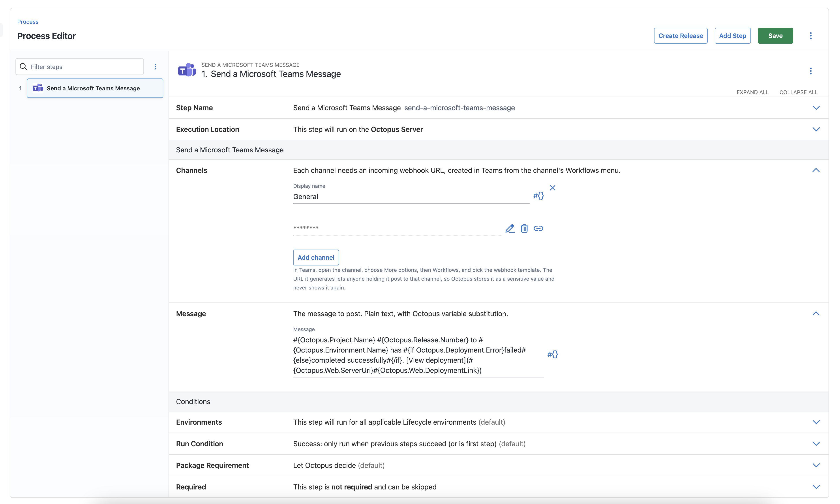Insert a variable into the Display name field
The height and width of the screenshot is (504, 840).
pos(538,196)
